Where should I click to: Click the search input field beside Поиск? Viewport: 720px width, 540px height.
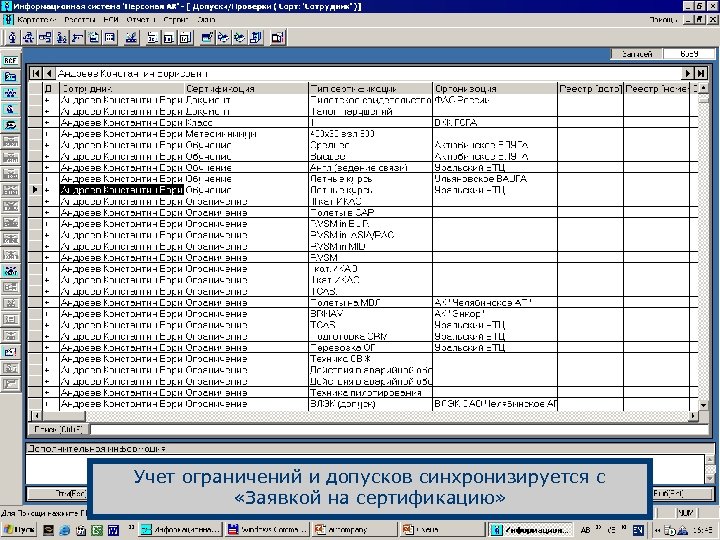(x=399, y=429)
